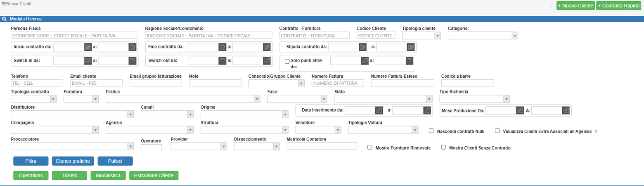Image resolution: width=644 pixels, height=186 pixels.
Task: Open the Categorie dropdown list
Action: coord(483,36)
